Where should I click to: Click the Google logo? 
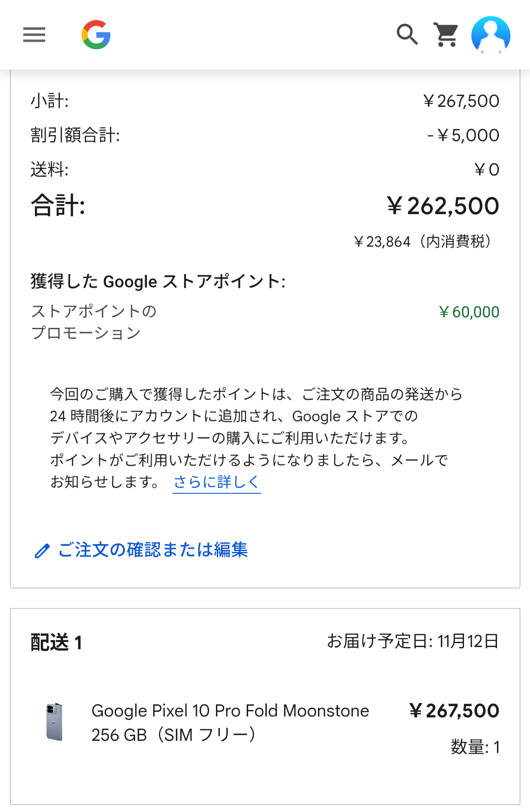(96, 35)
